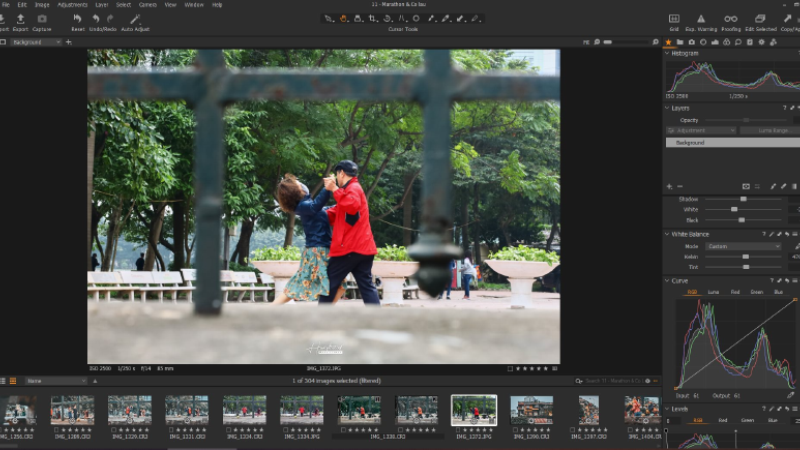Tick the checkbox under thumbnail IMG_1397.CR2
The image size is (800, 450).
(x=573, y=430)
